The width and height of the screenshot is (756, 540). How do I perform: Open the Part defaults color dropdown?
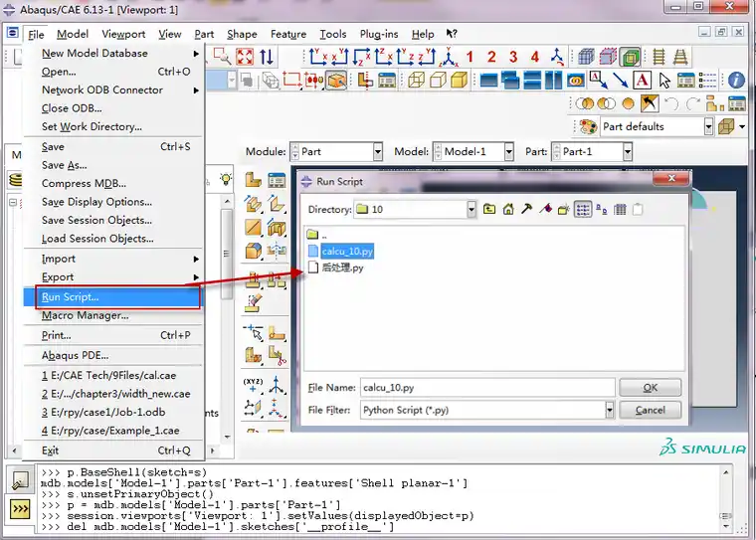[708, 127]
